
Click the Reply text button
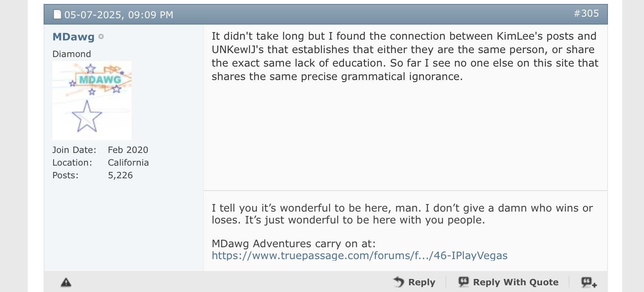[x=422, y=282]
